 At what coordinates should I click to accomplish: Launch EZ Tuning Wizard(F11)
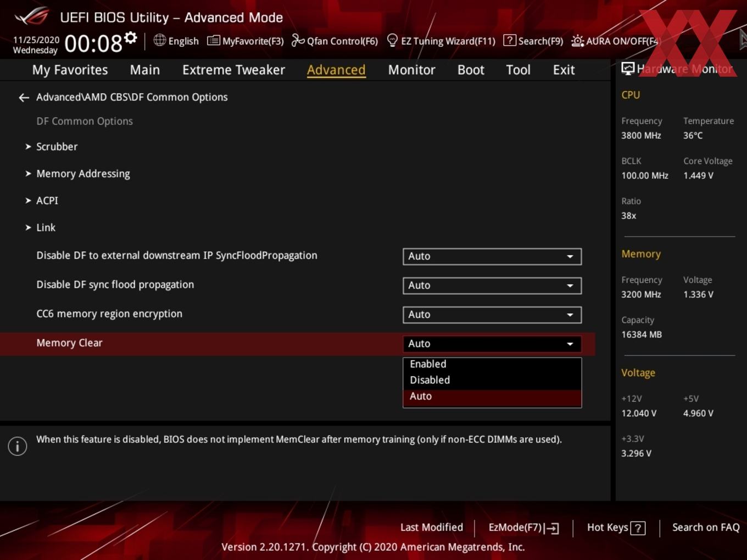pos(441,41)
